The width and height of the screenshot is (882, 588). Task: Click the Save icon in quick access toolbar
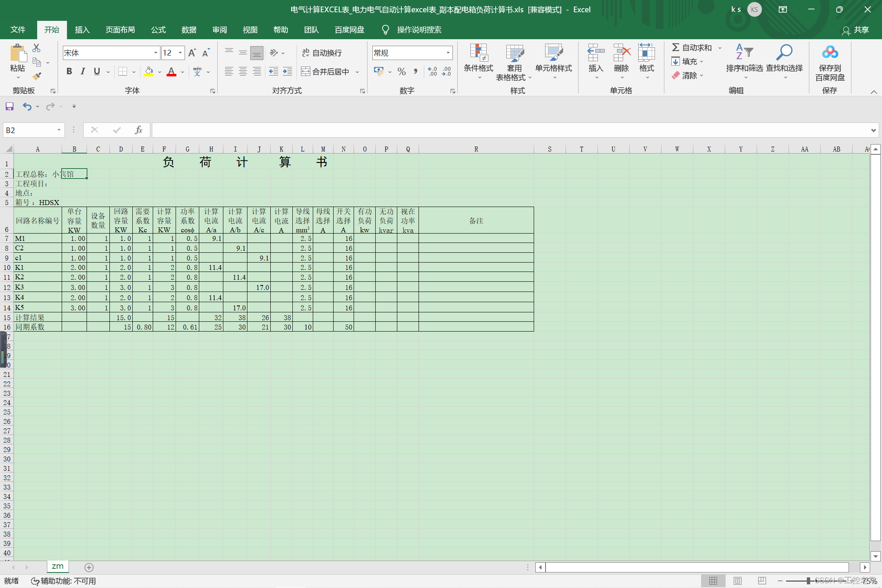(x=9, y=107)
